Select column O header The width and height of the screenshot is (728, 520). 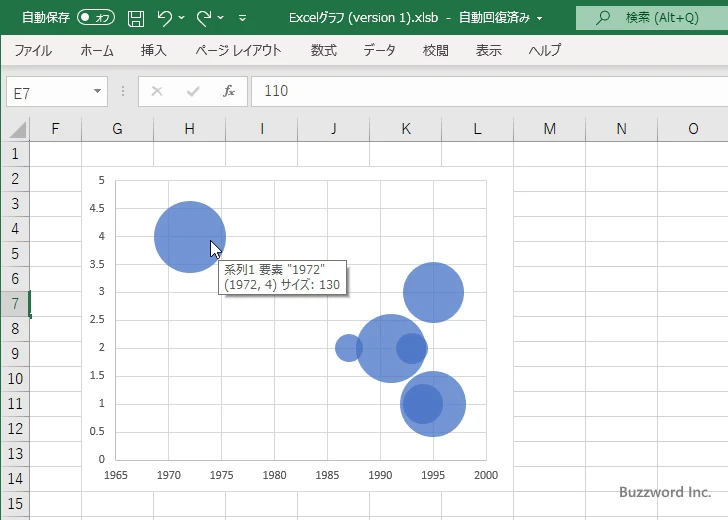click(693, 129)
